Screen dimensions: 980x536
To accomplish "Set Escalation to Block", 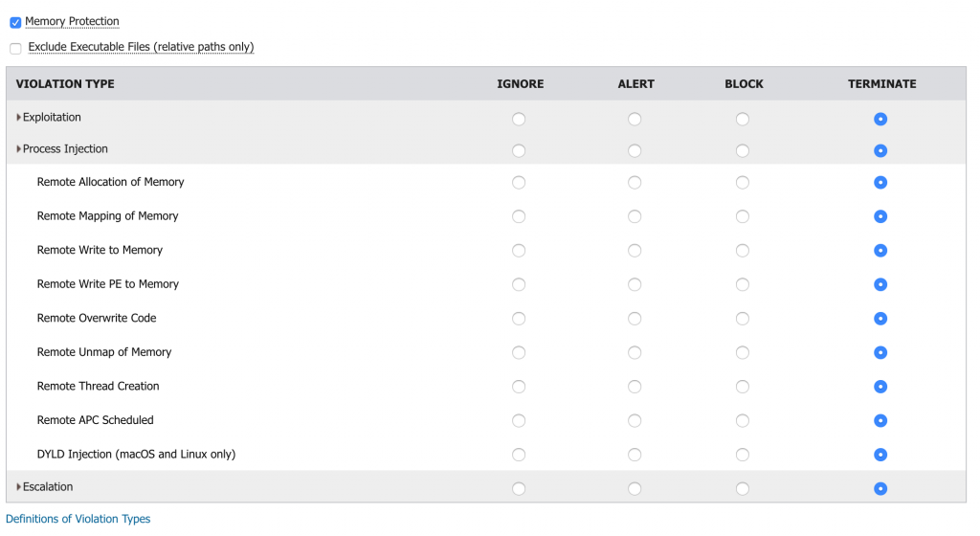I will click(743, 488).
